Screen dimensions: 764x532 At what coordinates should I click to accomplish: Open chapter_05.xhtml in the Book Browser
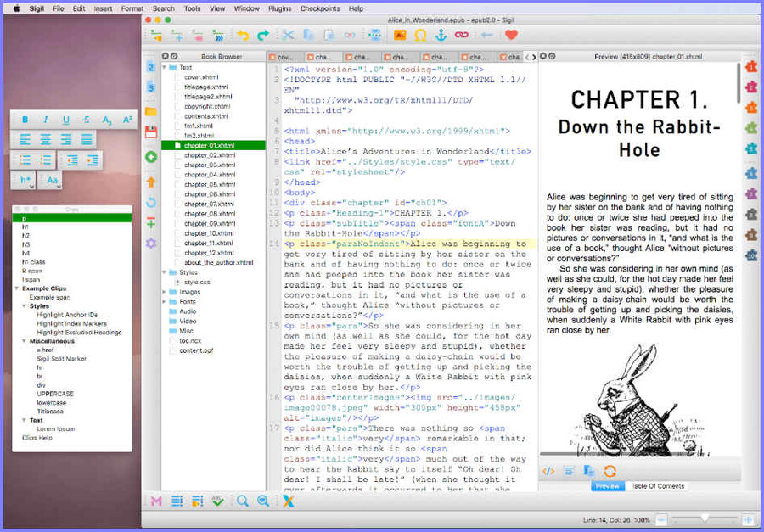pos(209,184)
